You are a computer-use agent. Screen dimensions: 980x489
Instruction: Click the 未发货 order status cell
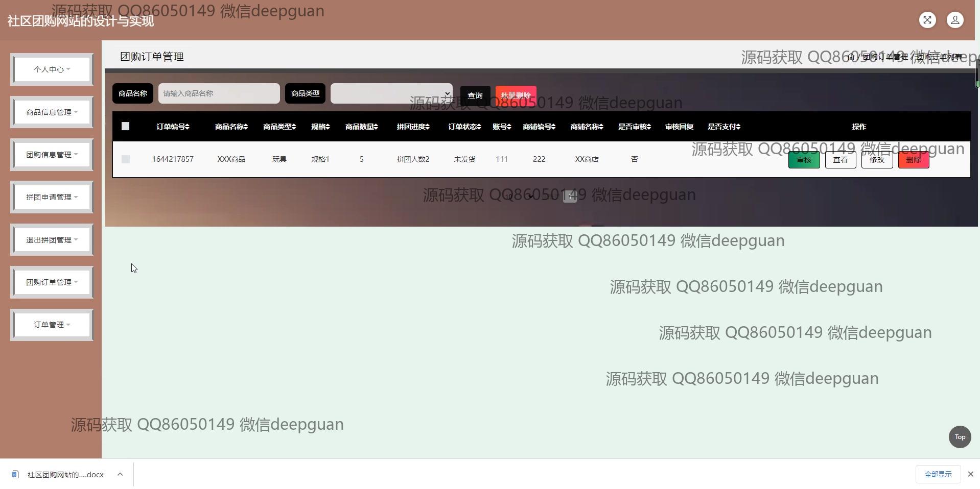point(464,159)
